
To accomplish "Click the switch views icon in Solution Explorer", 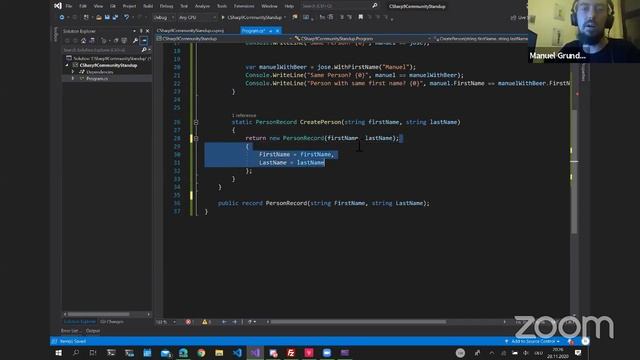I will coord(92,40).
